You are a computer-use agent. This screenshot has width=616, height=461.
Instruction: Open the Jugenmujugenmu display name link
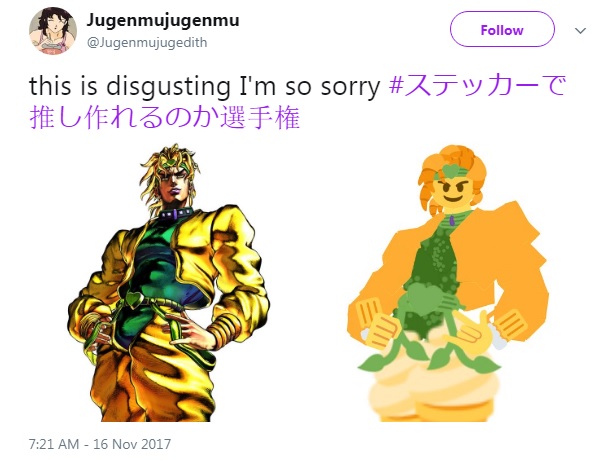click(x=163, y=20)
